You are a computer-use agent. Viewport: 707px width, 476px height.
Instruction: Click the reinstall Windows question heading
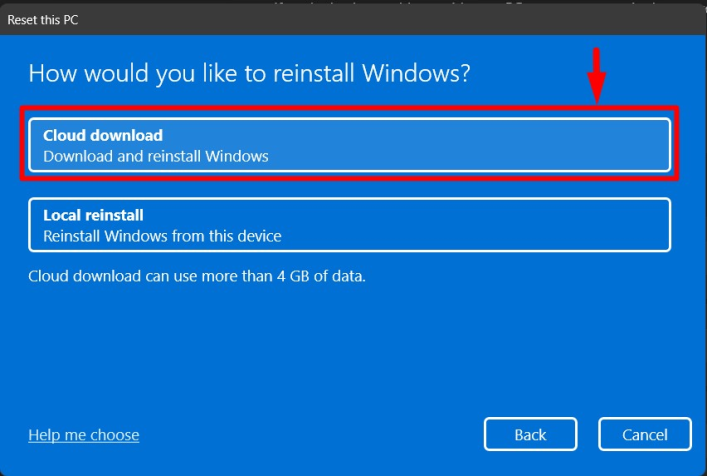coord(249,73)
